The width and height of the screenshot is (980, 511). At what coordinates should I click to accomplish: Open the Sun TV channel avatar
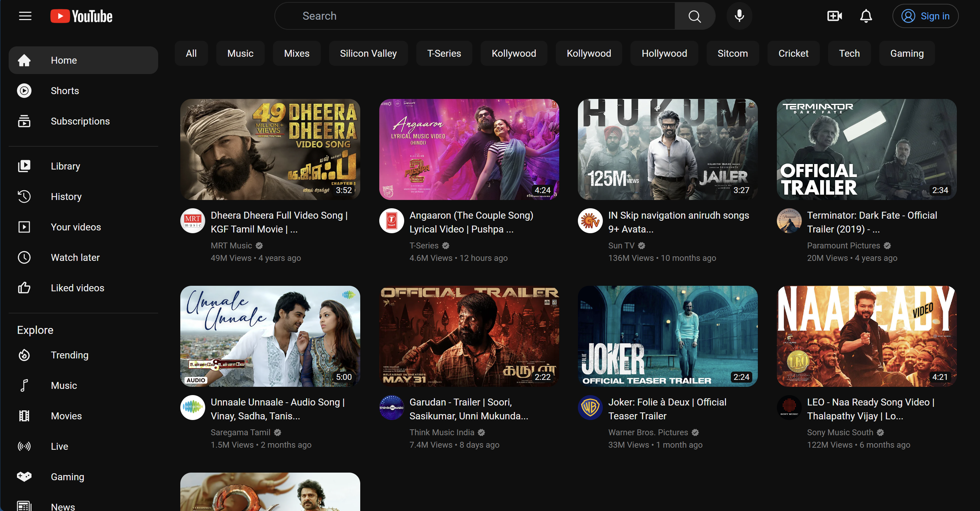pos(590,221)
